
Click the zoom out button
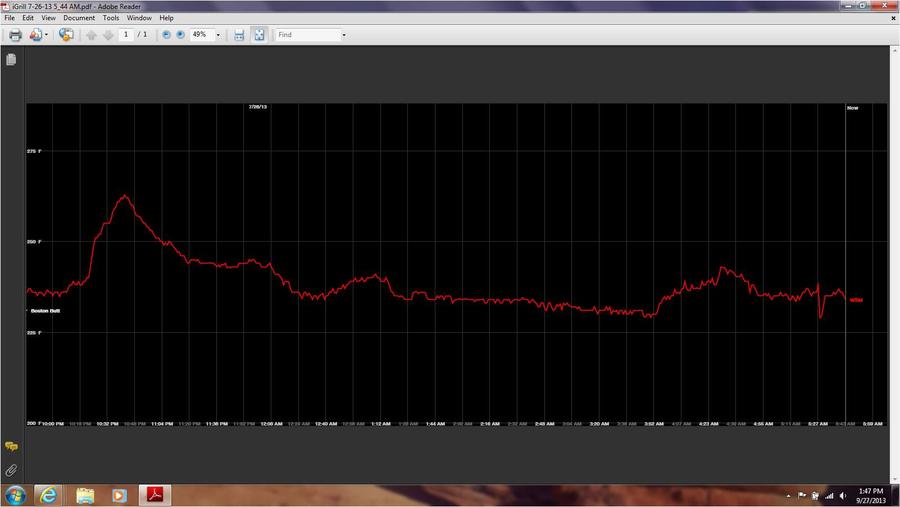click(x=167, y=35)
